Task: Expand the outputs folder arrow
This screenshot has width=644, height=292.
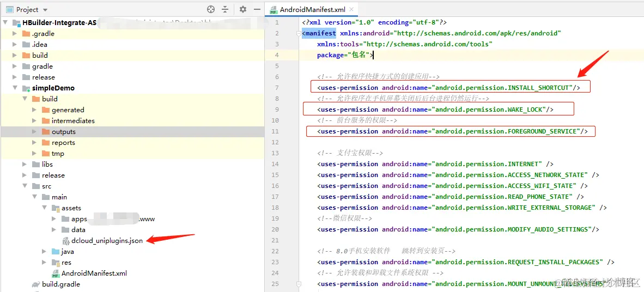Action: (35, 132)
